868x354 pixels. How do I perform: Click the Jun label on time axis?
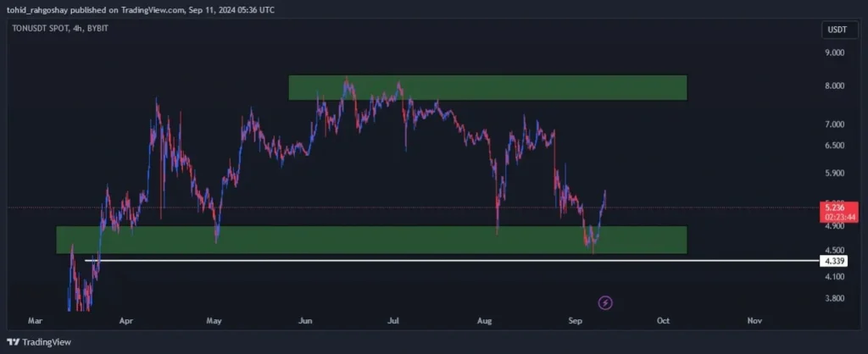[306, 321]
